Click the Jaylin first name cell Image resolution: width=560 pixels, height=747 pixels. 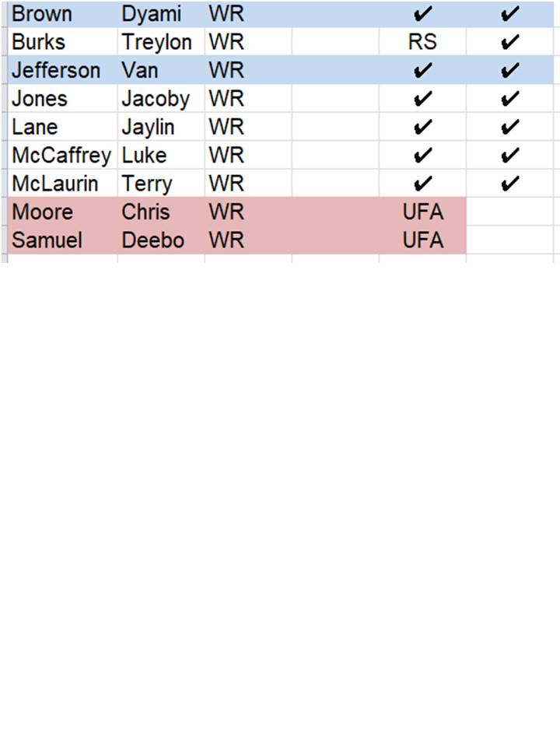149,127
